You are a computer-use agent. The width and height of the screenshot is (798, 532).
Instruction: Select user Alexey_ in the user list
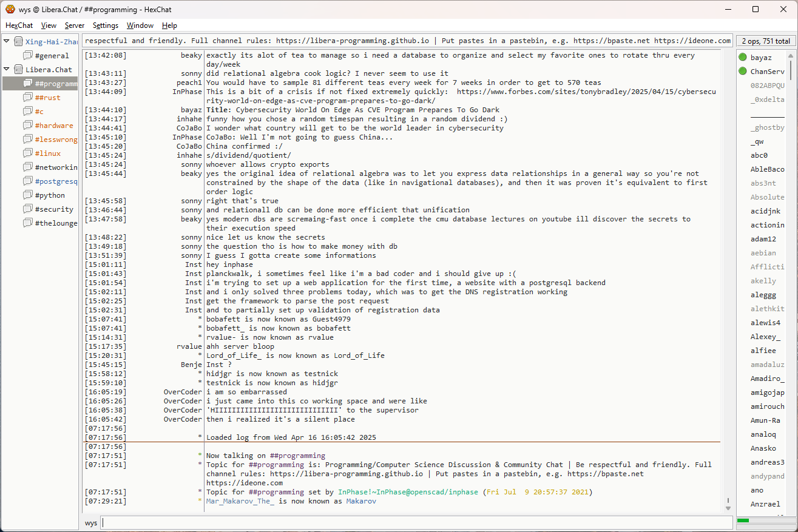pos(765,337)
